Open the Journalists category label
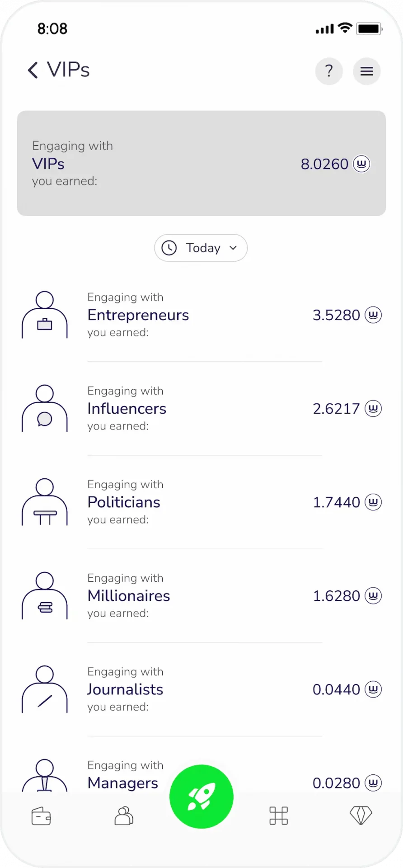Viewport: 403px width, 868px height. point(125,689)
